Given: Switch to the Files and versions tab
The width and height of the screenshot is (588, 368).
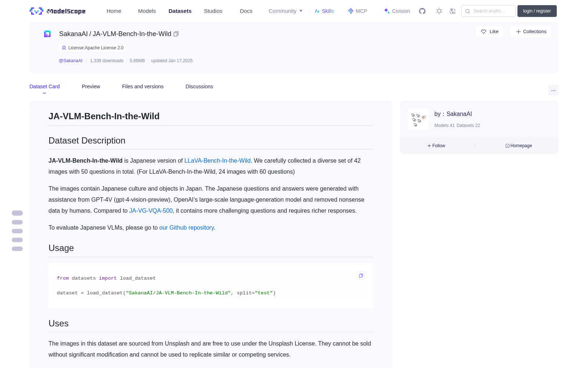Looking at the screenshot, I should [143, 86].
